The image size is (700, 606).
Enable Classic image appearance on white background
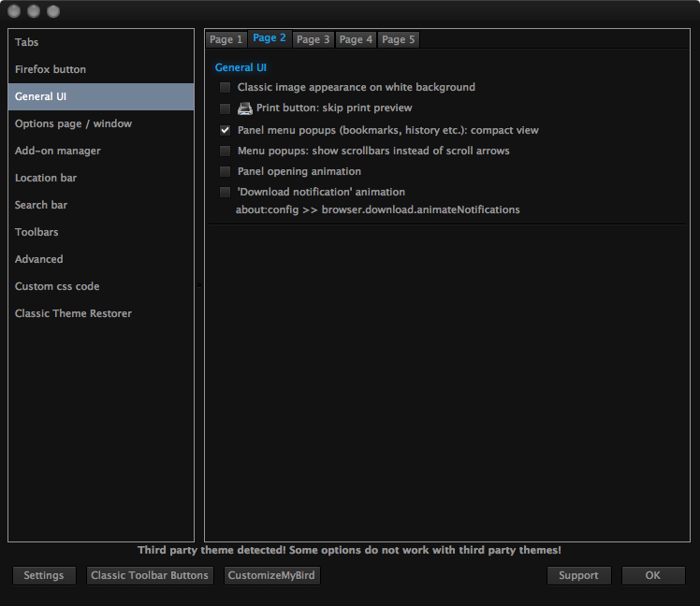click(x=225, y=87)
